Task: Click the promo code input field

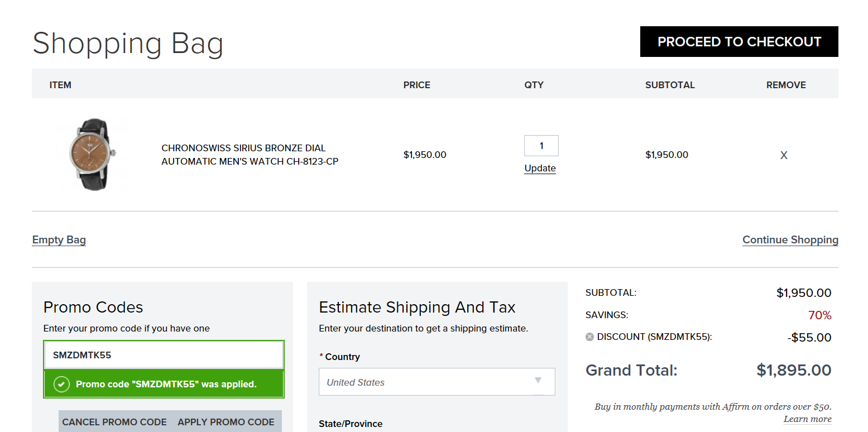Action: [164, 355]
